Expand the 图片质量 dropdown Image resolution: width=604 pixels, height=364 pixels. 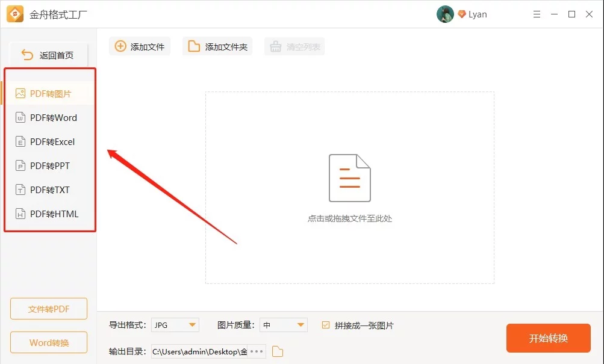point(284,325)
